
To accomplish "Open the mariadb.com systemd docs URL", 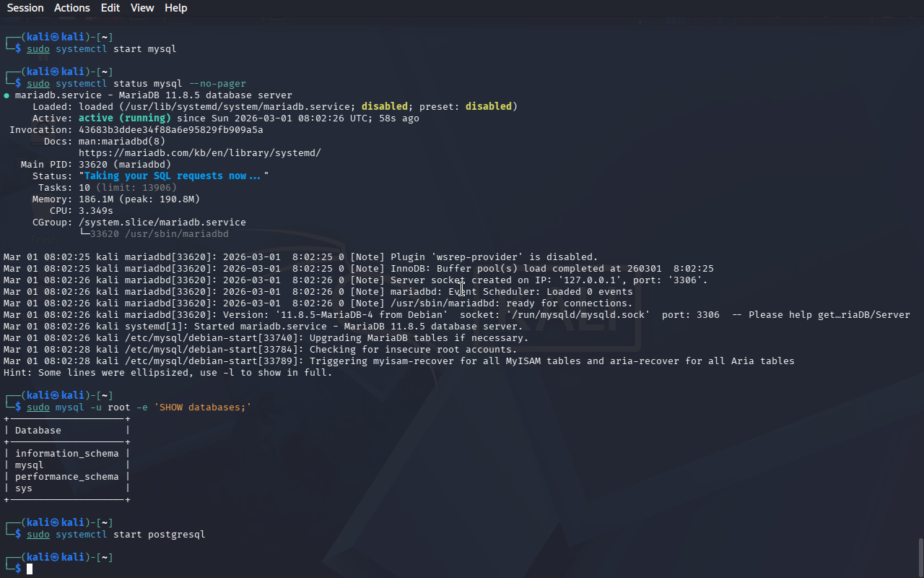I will 199,153.
